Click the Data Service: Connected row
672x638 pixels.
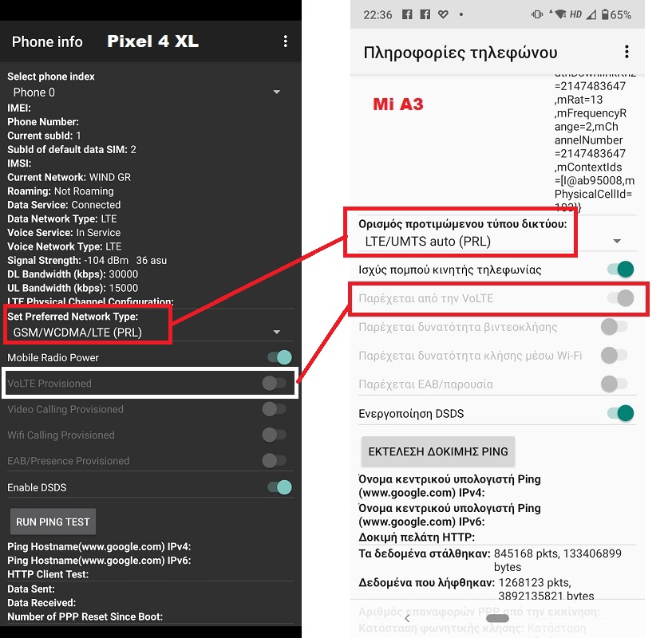[x=64, y=205]
